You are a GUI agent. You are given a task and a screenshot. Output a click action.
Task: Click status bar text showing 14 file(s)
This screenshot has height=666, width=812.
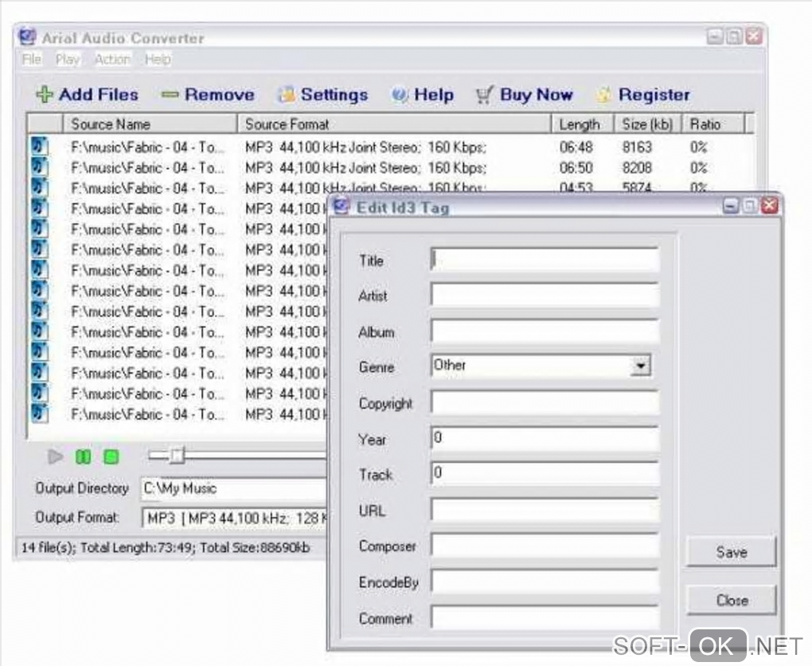coord(166,547)
